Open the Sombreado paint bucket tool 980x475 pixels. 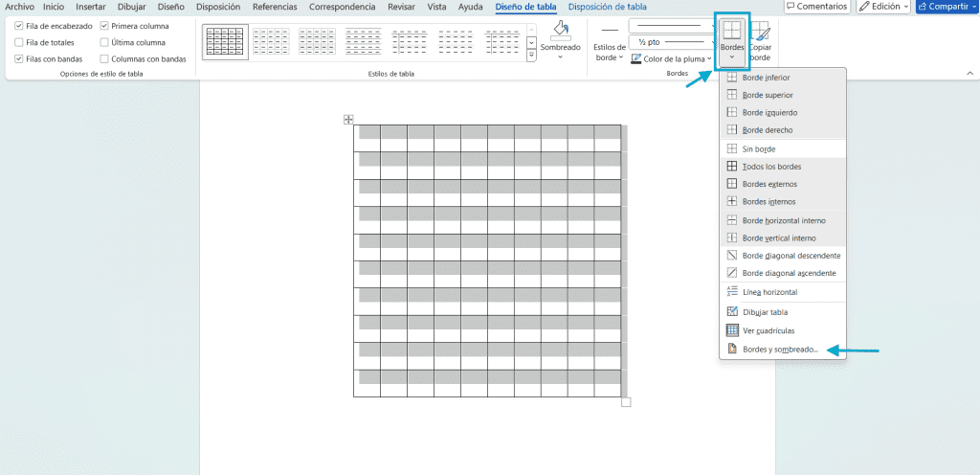(x=561, y=38)
